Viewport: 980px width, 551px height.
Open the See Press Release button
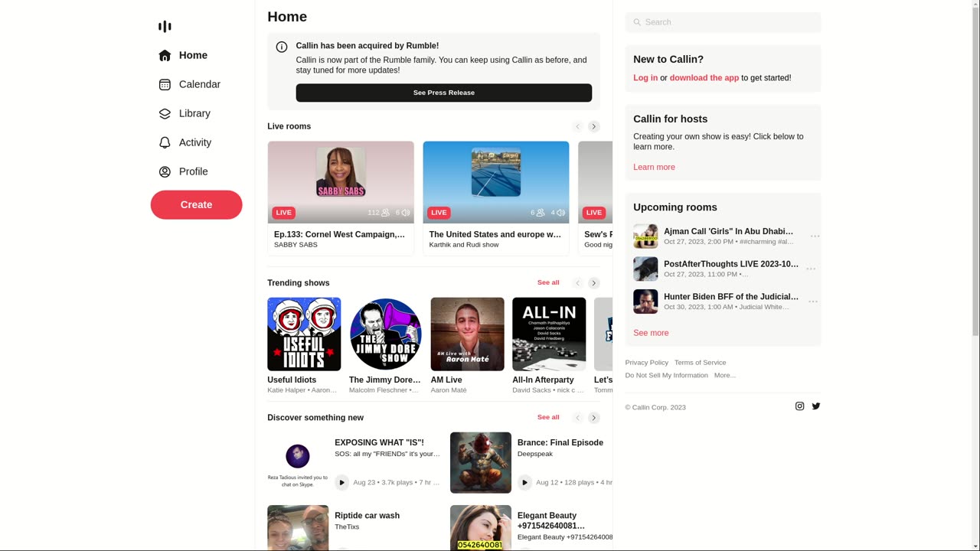pyautogui.click(x=444, y=93)
